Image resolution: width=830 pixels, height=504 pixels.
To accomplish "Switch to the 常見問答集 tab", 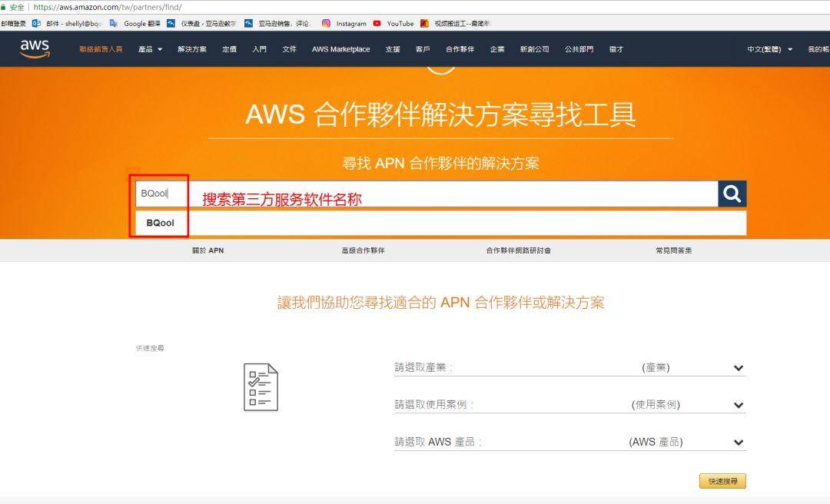I will pos(674,250).
